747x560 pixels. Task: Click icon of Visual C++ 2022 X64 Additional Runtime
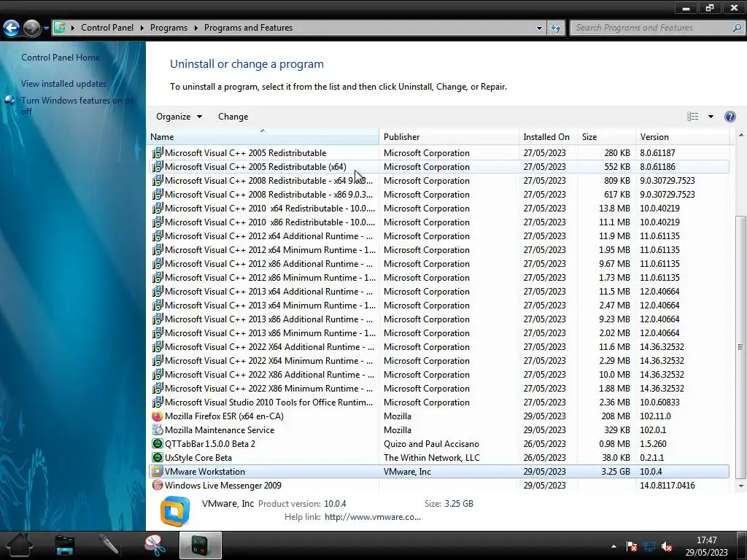pyautogui.click(x=158, y=346)
